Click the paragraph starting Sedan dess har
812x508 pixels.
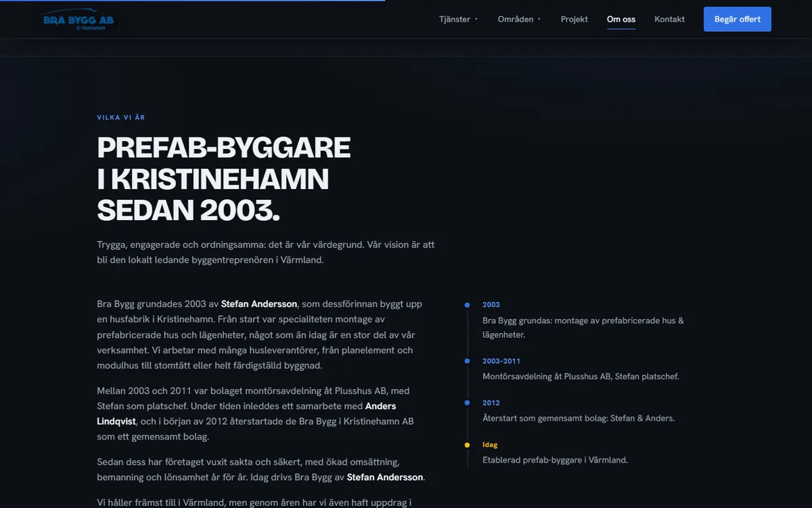click(261, 469)
